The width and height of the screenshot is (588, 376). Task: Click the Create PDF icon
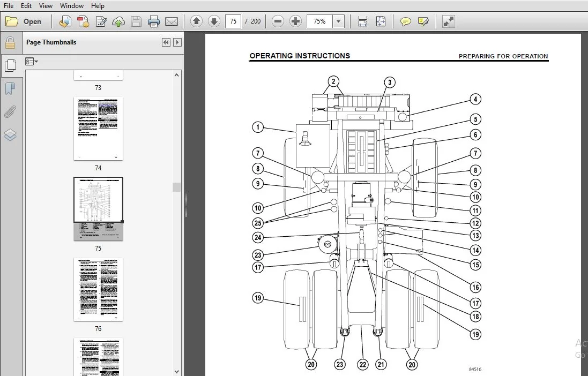(65, 21)
